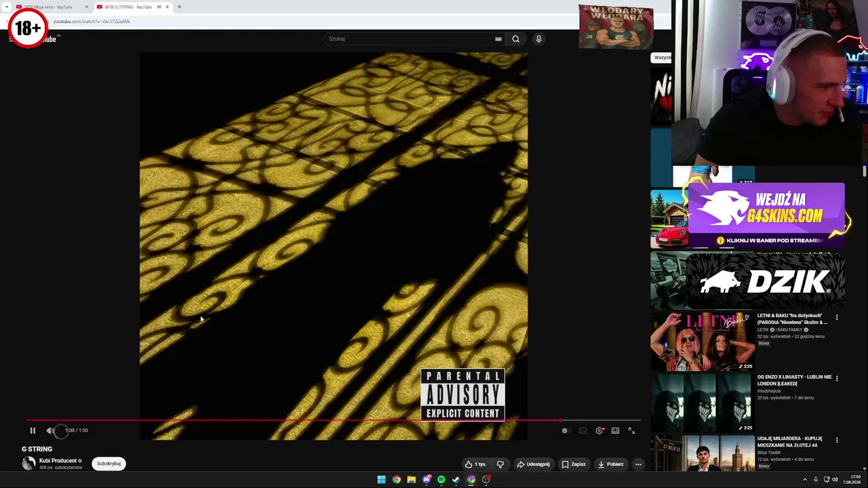Open options for LETNI & BAKU video
The image size is (868, 488).
click(837, 317)
